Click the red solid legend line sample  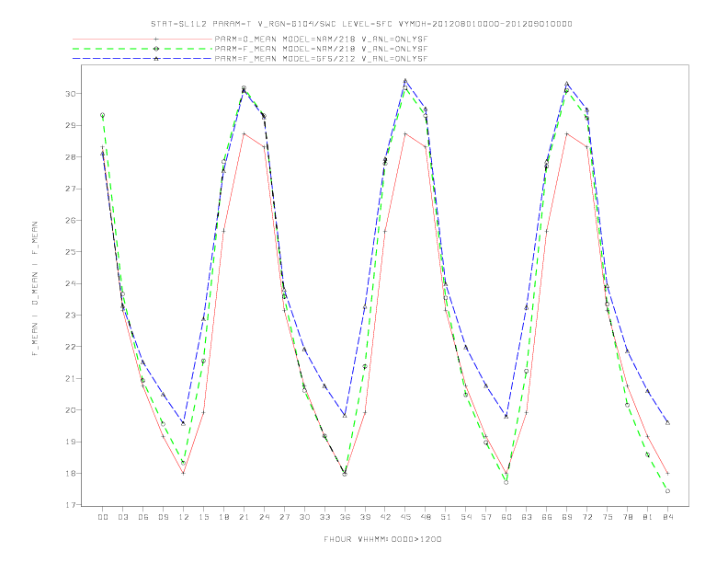142,40
